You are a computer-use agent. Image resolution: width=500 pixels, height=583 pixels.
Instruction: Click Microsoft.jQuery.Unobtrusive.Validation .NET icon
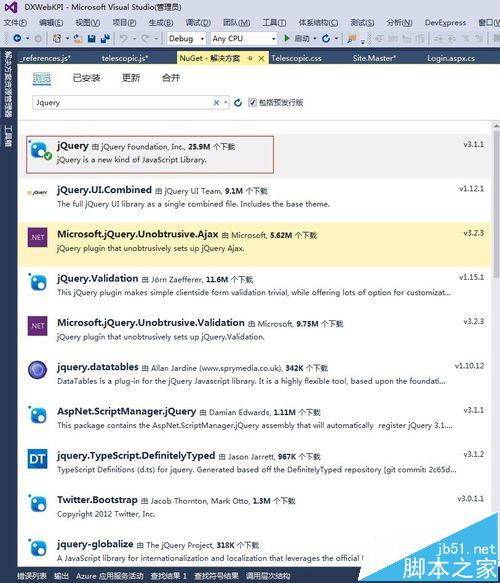click(x=38, y=326)
